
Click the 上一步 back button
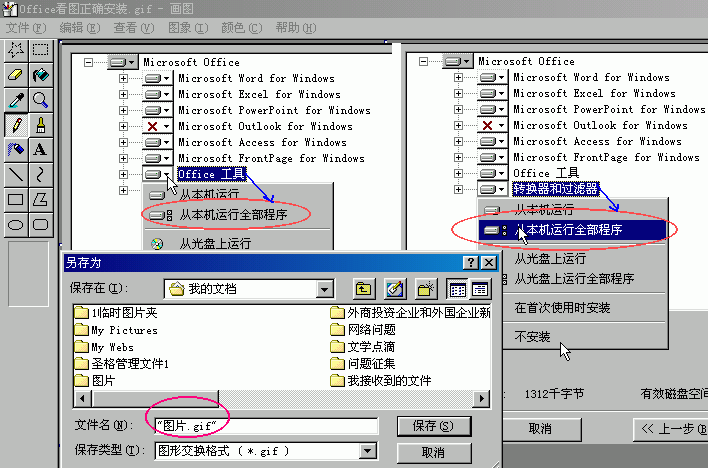pyautogui.click(x=671, y=429)
